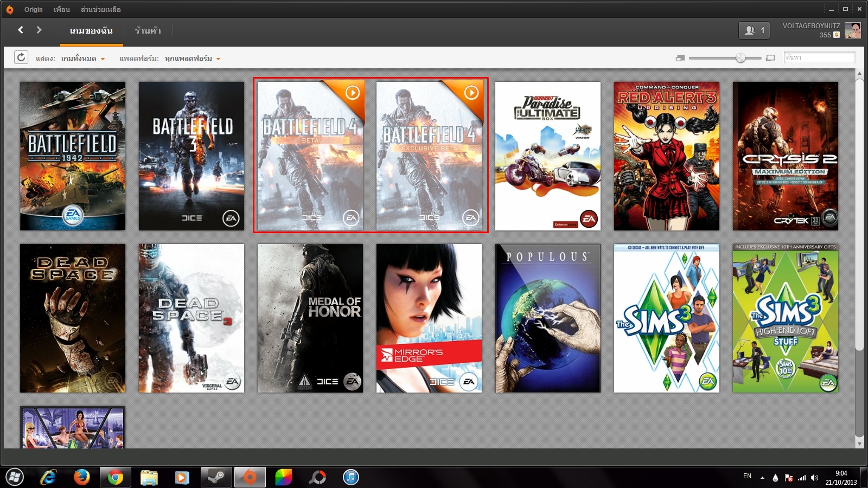Select The Sims 3 base game tile
The height and width of the screenshot is (488, 868).
click(x=667, y=318)
